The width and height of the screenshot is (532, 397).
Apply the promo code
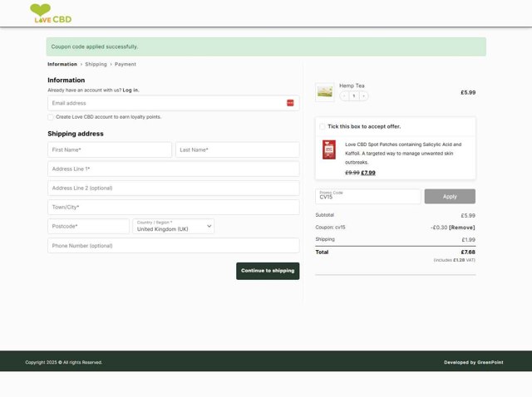tap(450, 196)
